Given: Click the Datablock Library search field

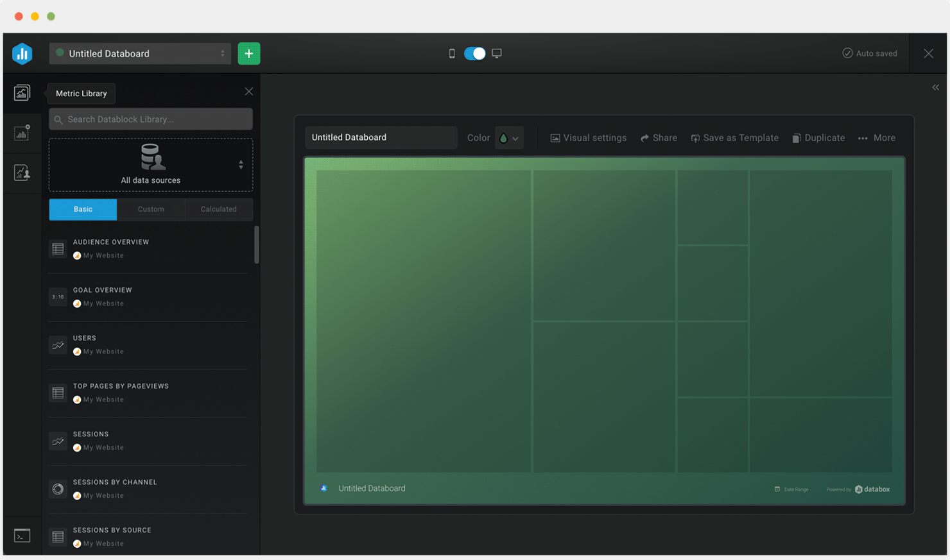Looking at the screenshot, I should (x=151, y=119).
